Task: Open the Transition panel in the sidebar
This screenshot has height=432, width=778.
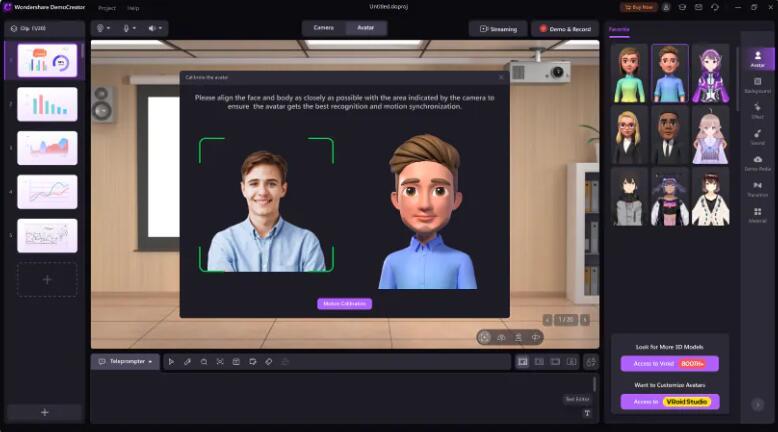Action: point(757,189)
